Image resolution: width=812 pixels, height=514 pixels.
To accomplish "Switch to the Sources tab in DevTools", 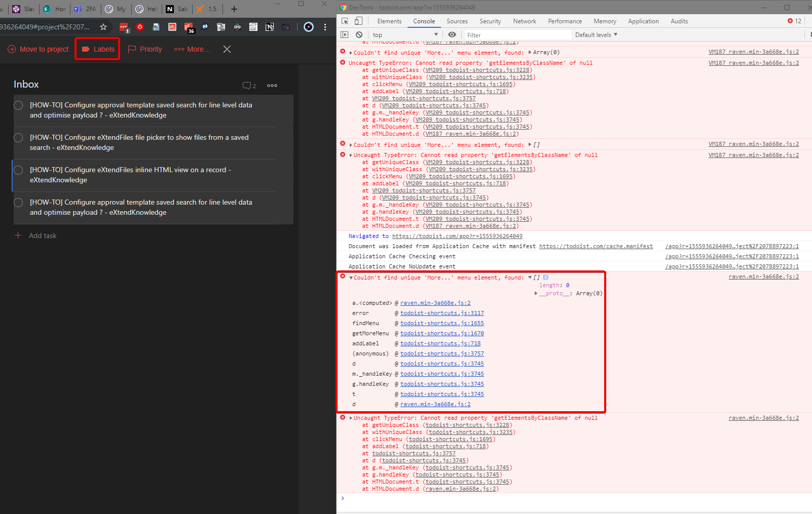I will (457, 21).
